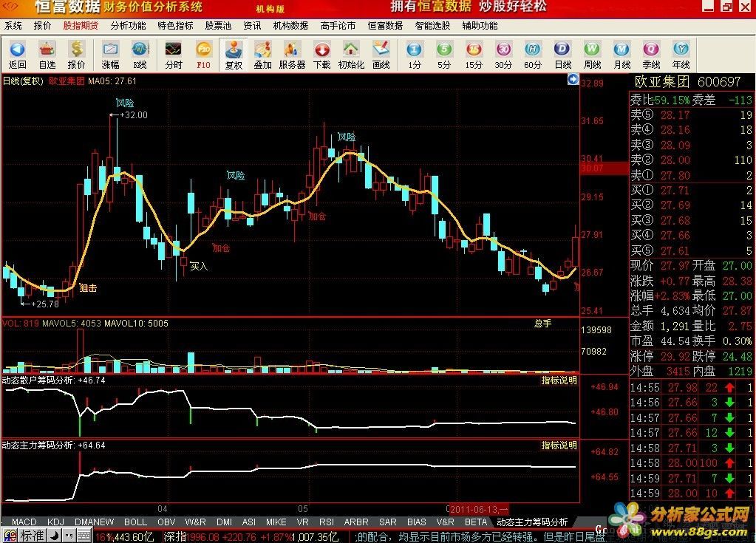Viewport: 756px width, 543px height.
Task: Switch to 1分 one-minute period
Action: pyautogui.click(x=414, y=55)
